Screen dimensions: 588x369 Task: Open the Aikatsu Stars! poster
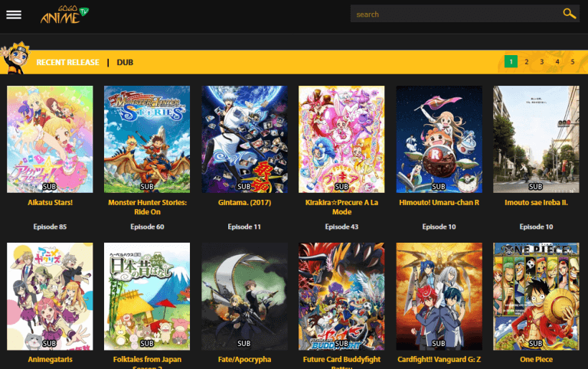tap(50, 139)
